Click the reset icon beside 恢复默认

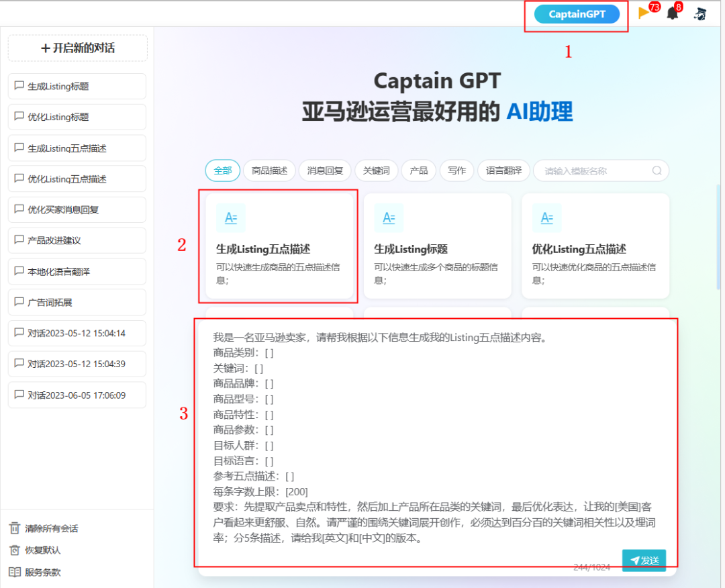[x=15, y=550]
